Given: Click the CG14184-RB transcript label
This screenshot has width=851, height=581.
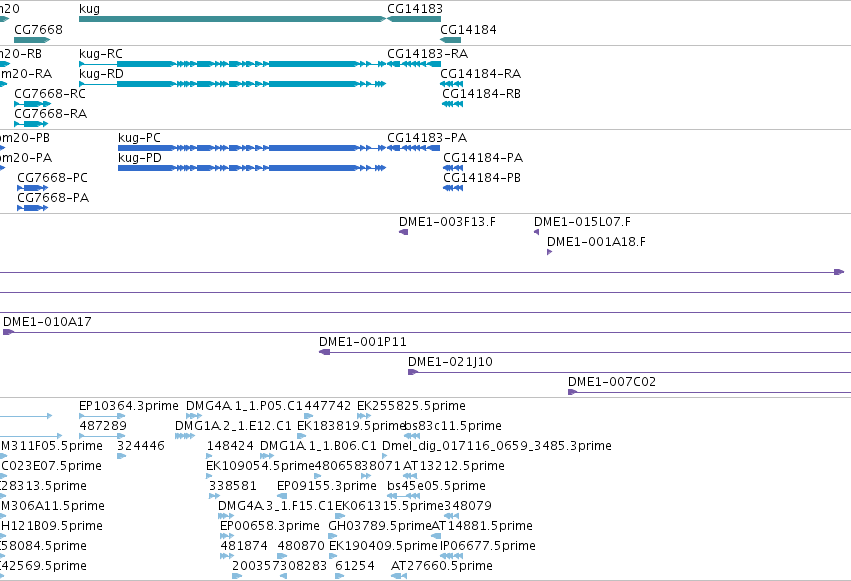Looking at the screenshot, I should pos(481,94).
